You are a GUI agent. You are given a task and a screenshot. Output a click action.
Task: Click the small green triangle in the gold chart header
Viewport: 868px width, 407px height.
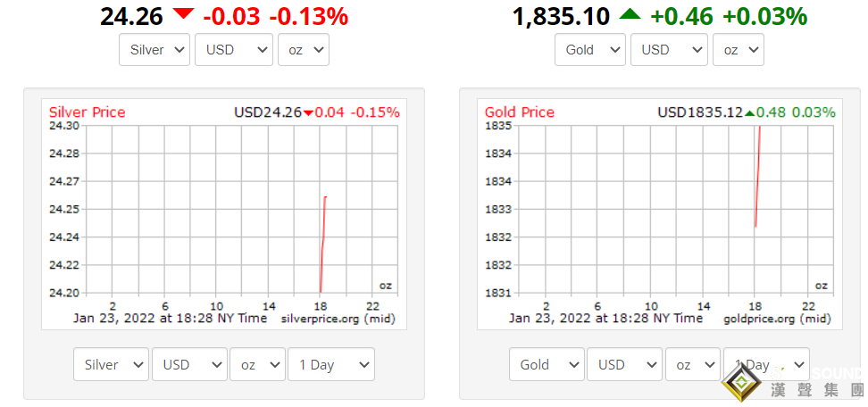[x=751, y=112]
